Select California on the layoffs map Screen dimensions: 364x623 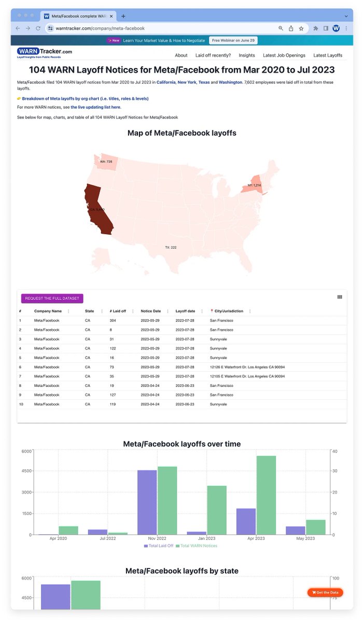(x=99, y=210)
